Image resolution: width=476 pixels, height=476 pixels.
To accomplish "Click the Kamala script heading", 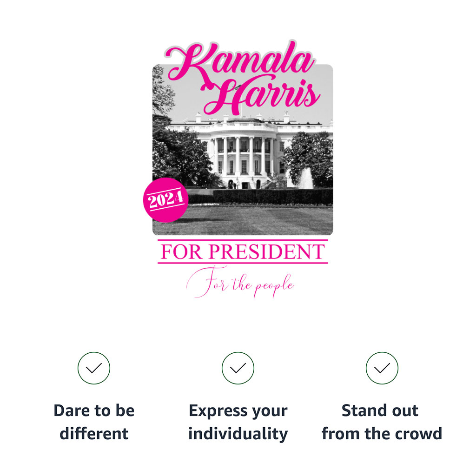I will click(240, 62).
